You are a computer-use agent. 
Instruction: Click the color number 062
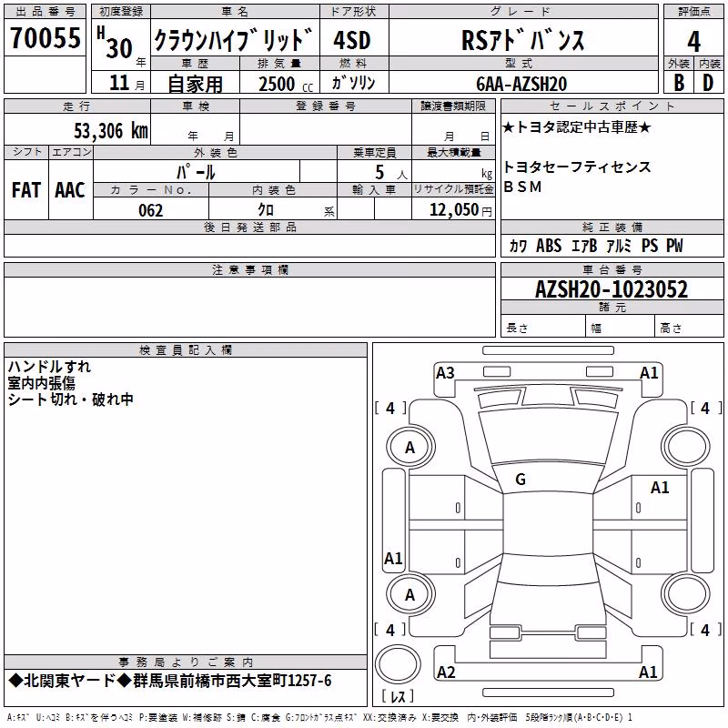click(x=151, y=210)
